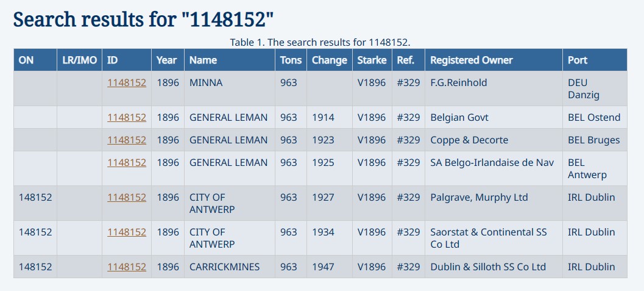Click the CARRICKMINES name cell
Viewport: 644px width, 291px height.
[x=224, y=267]
